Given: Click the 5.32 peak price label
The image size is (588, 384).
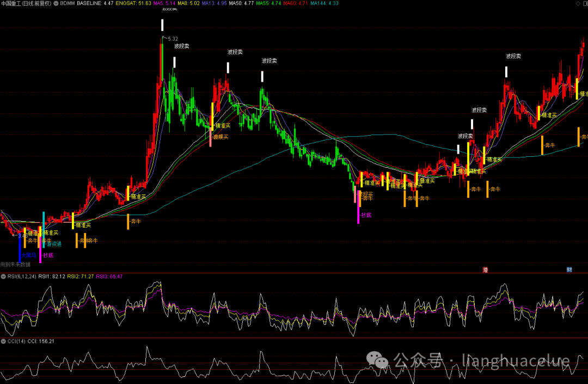Looking at the screenshot, I should [173, 39].
